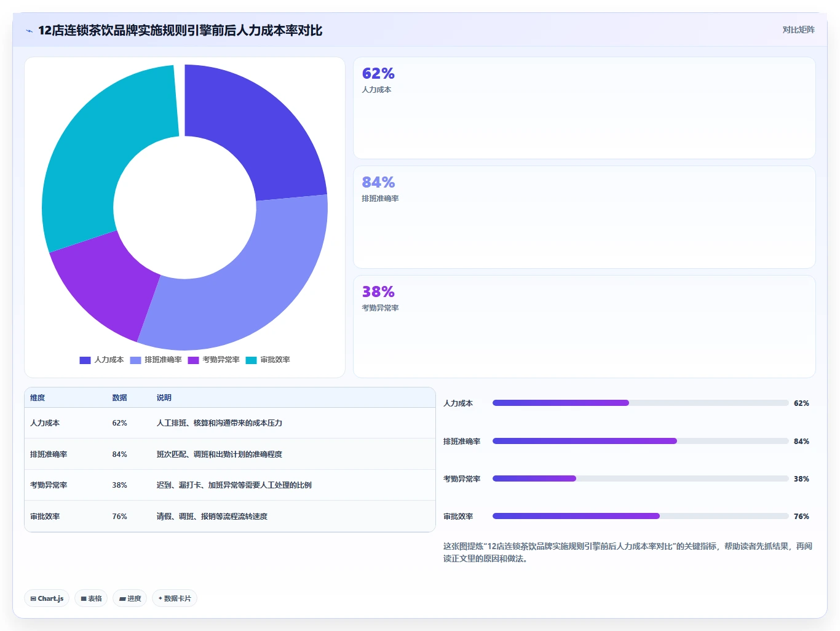Viewport: 840px width, 631px height.
Task: Toggle the 人力成本 legend swatch
Action: [85, 360]
